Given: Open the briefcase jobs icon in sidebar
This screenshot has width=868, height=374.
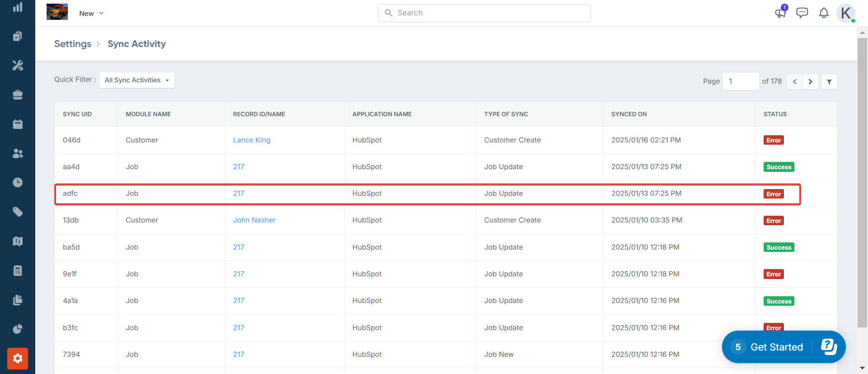Looking at the screenshot, I should point(18,95).
